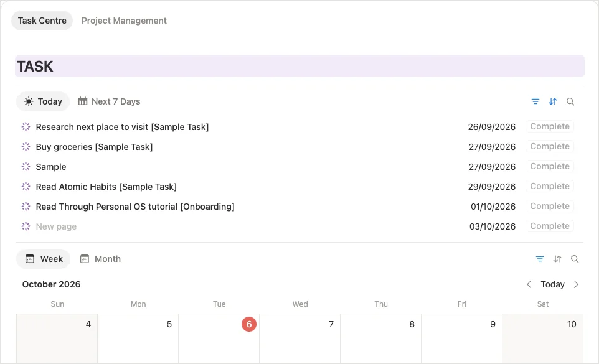
Task: Open search icon in calendar toolbar
Action: [575, 259]
